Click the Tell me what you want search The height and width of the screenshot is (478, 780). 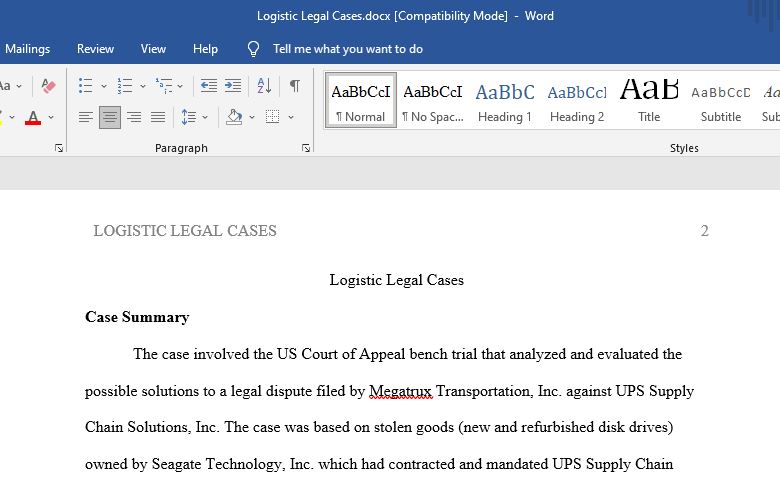tap(348, 49)
